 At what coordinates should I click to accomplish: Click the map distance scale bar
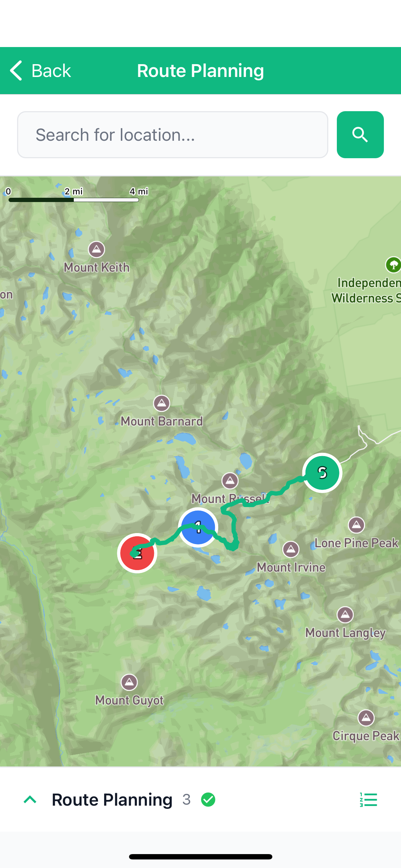(74, 200)
